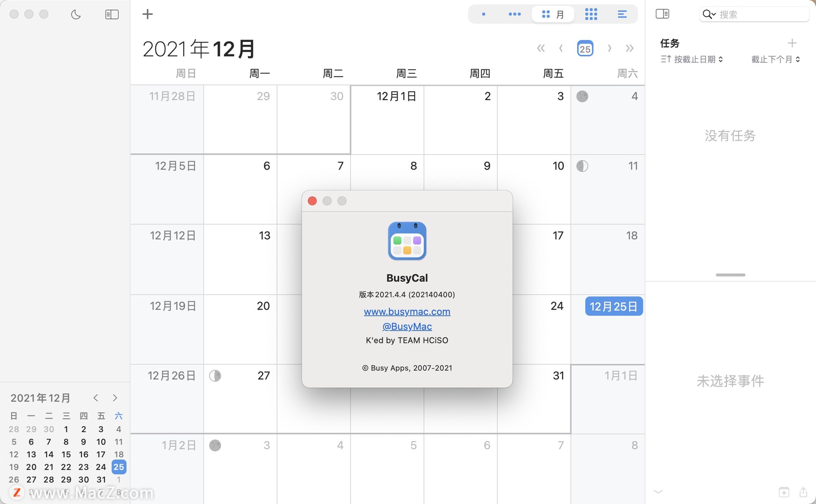
Task: Mini calendar next month arrow
Action: (115, 398)
